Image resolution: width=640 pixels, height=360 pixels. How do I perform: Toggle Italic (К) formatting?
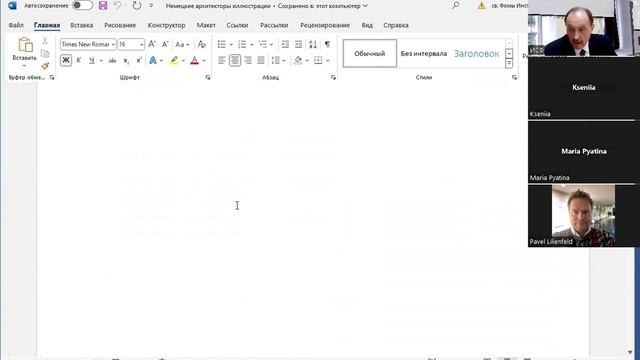[x=79, y=60]
